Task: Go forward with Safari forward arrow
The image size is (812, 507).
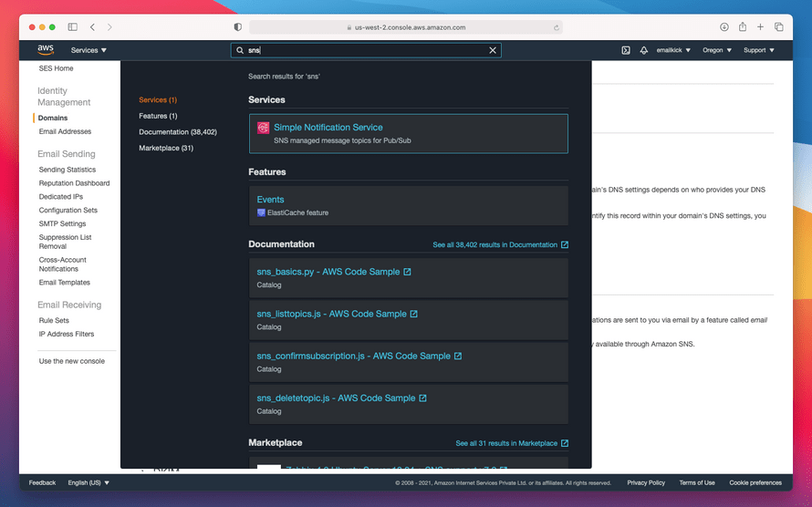Action: pos(109,27)
